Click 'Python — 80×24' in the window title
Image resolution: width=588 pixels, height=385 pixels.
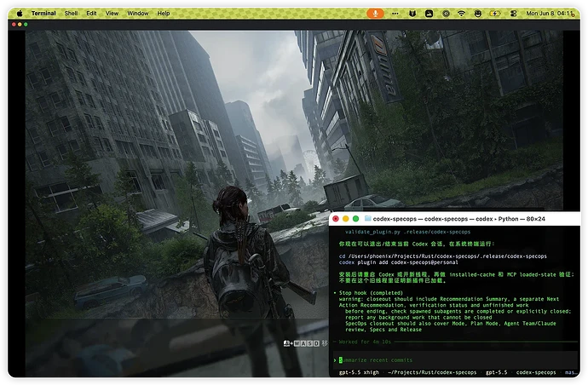coord(522,219)
